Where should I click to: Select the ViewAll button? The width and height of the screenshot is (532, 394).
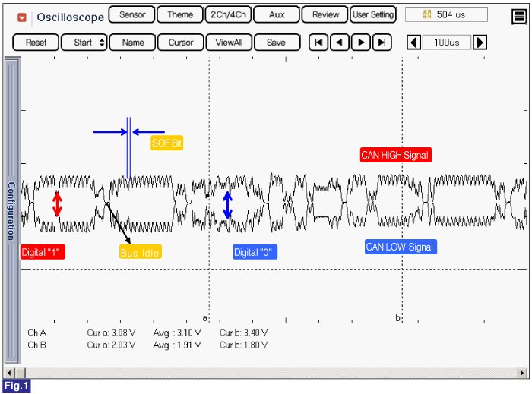pos(229,43)
